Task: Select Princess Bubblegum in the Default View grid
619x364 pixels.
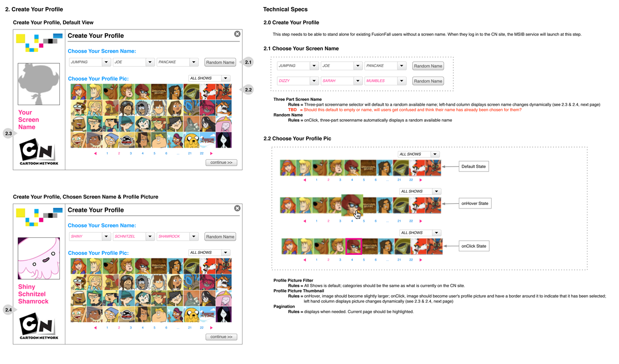Action: [224, 124]
